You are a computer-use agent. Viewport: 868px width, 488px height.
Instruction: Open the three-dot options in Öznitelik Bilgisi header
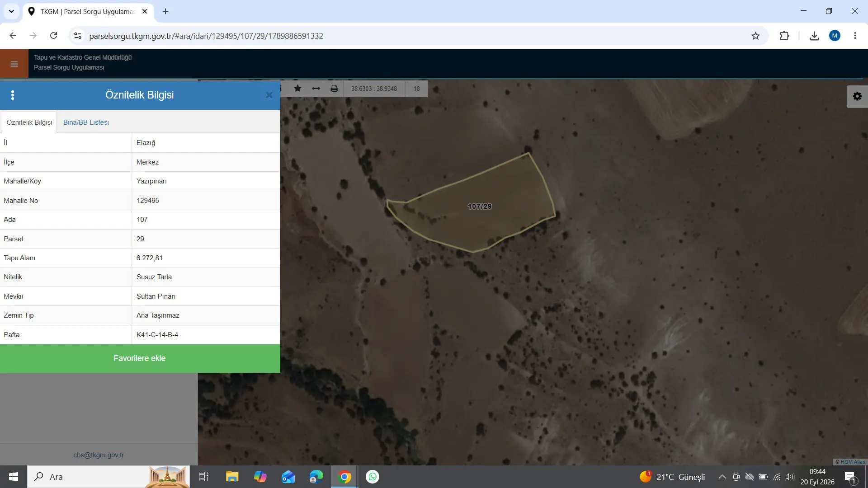click(x=13, y=95)
